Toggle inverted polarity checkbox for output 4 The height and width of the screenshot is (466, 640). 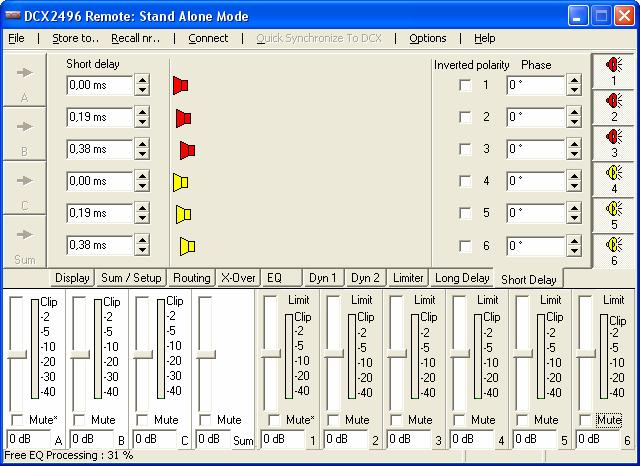(x=465, y=182)
